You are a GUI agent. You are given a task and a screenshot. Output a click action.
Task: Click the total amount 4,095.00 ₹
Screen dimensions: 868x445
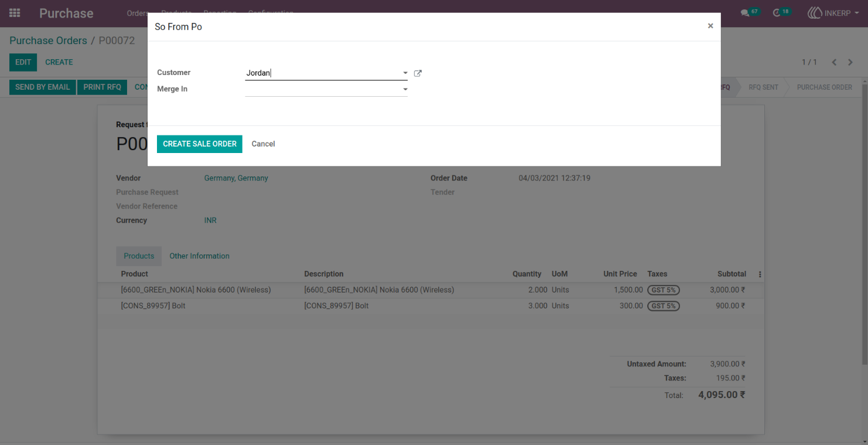(722, 395)
